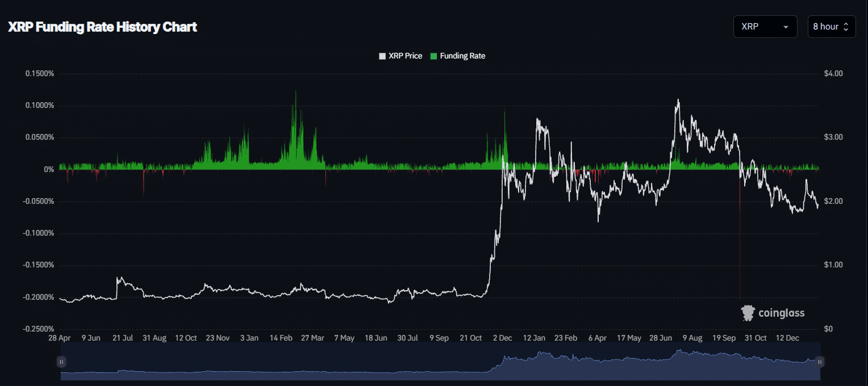Toggle the XRP Price legend series

(x=405, y=56)
